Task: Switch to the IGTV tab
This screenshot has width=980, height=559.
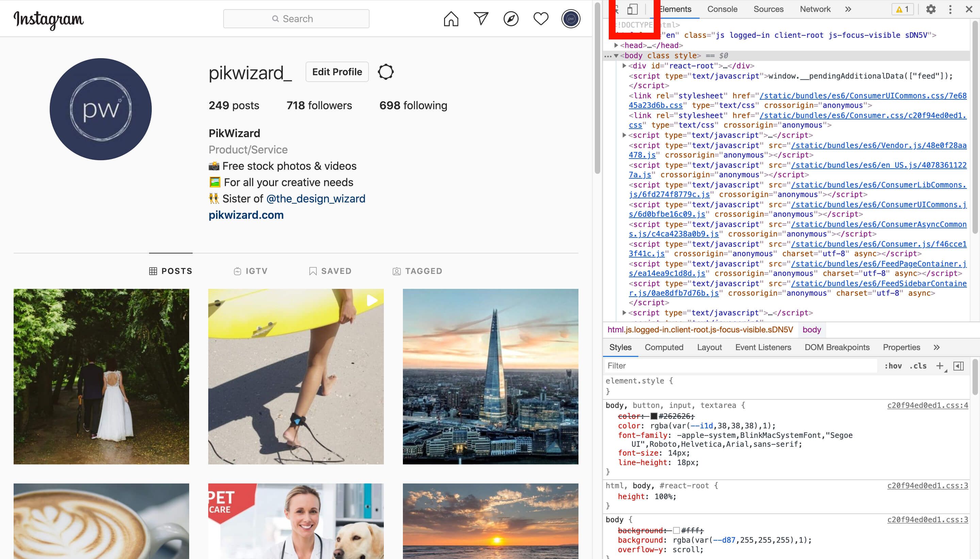Action: click(250, 271)
